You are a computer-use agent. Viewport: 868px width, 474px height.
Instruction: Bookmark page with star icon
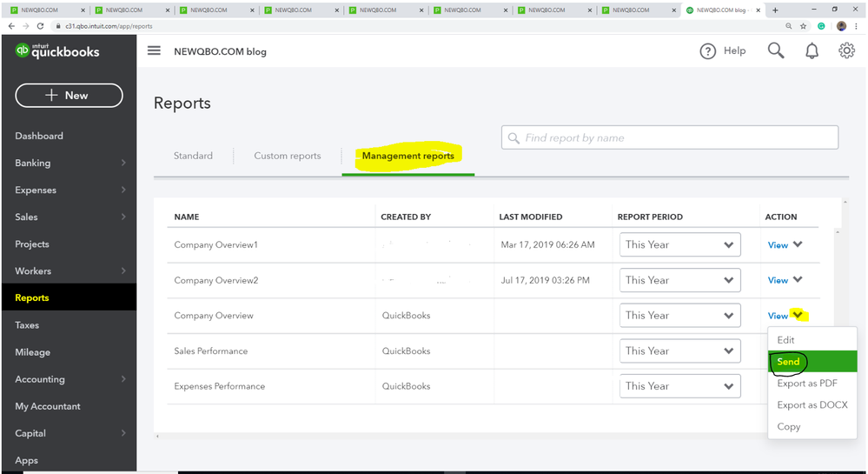(803, 26)
